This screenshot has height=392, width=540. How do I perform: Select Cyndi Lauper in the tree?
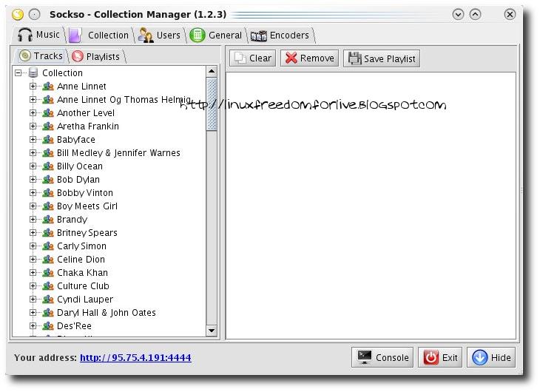click(85, 300)
